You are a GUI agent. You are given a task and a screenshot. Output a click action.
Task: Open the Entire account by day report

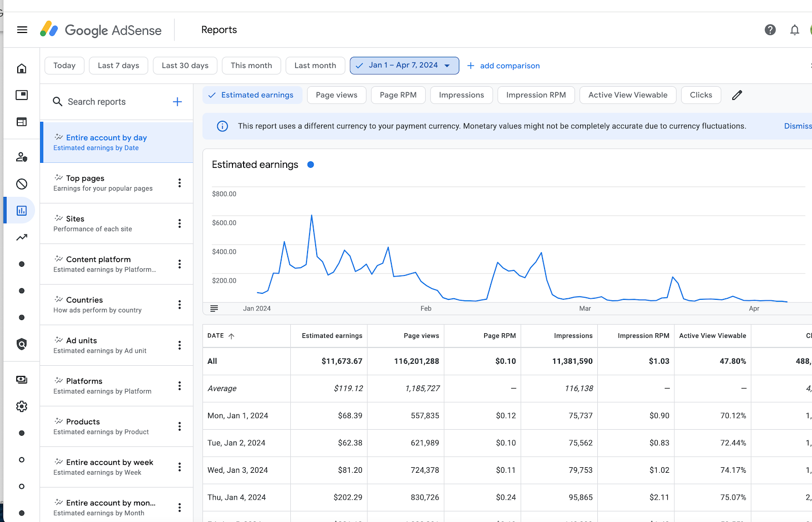point(117,143)
